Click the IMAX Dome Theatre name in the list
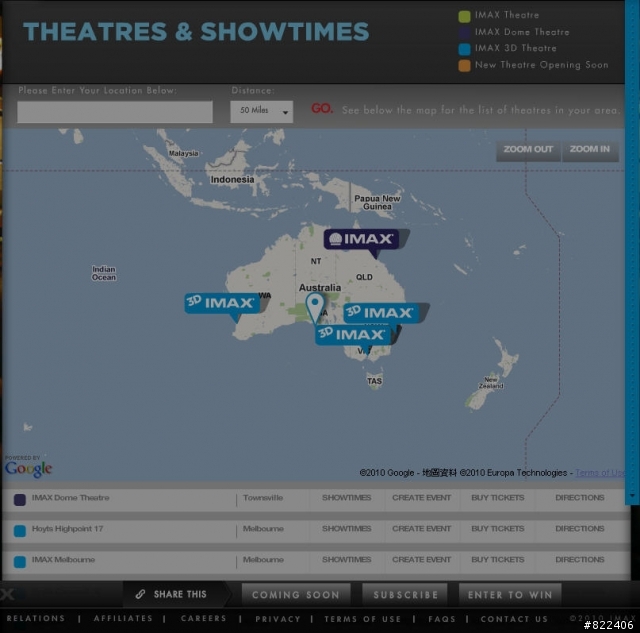This screenshot has width=640, height=633. tap(71, 498)
